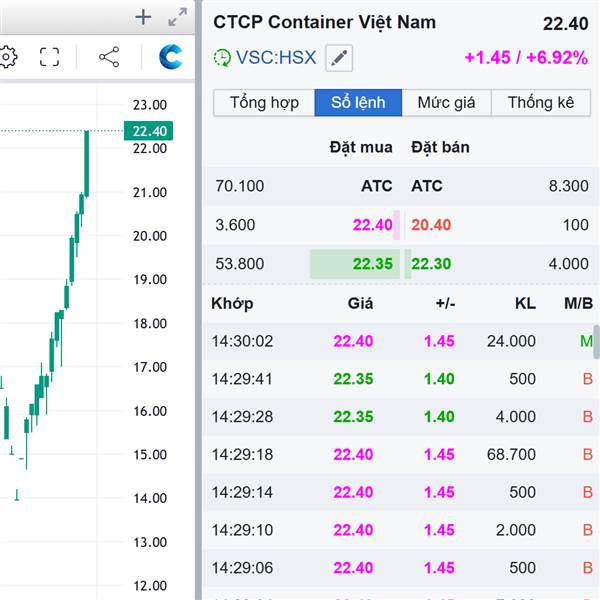600x600 pixels.
Task: Click ATC ask volume 8.300
Action: click(x=569, y=186)
